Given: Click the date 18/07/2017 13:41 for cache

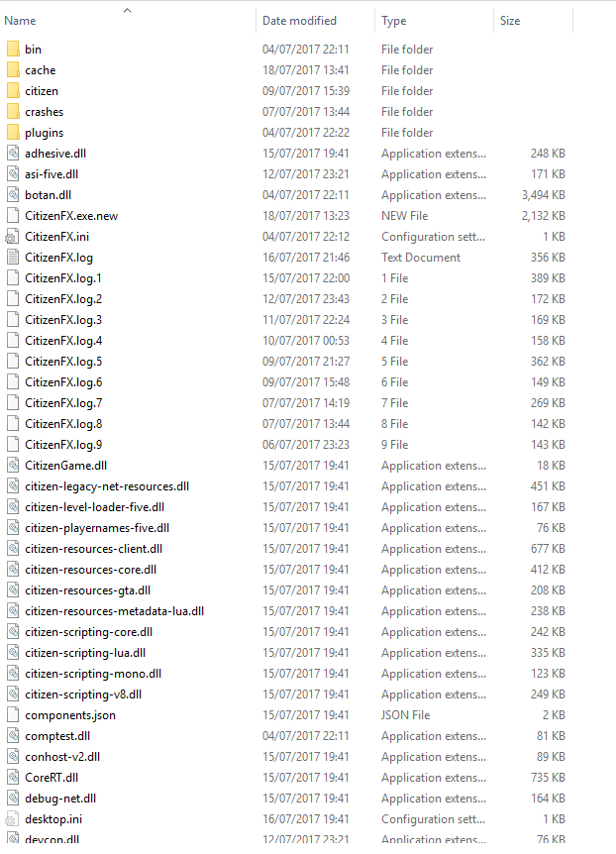Looking at the screenshot, I should tap(306, 70).
